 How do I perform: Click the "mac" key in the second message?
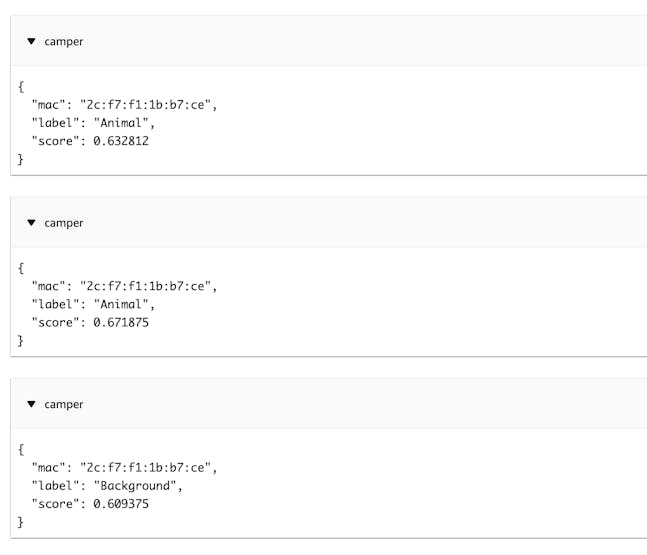point(47,286)
